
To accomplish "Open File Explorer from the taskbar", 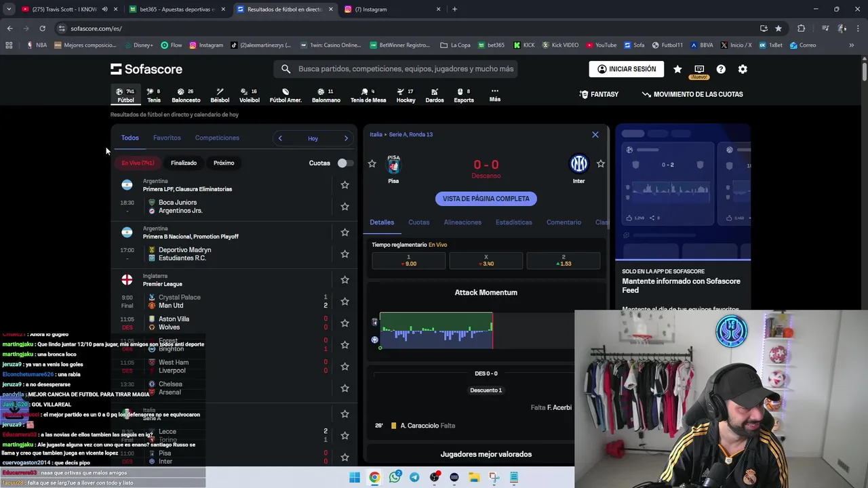I will tap(474, 477).
